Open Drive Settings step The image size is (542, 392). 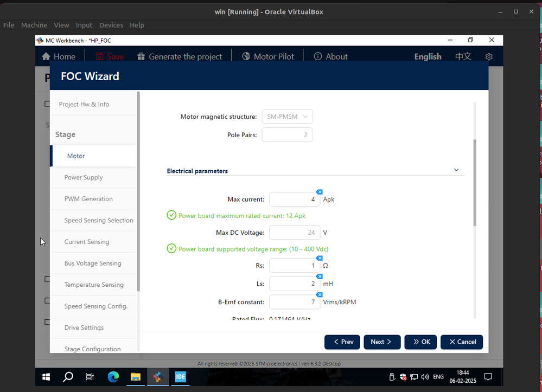click(93, 327)
